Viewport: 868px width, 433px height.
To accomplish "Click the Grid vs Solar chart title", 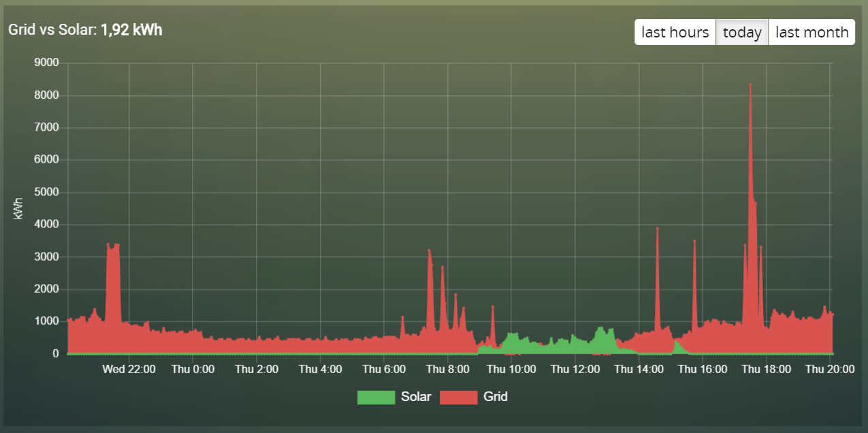I will point(52,30).
